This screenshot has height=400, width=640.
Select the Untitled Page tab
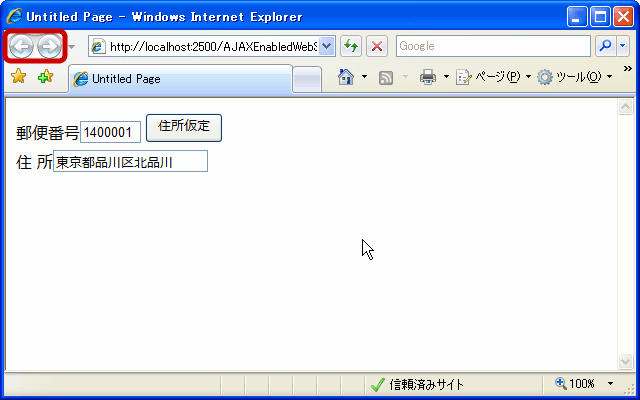180,79
